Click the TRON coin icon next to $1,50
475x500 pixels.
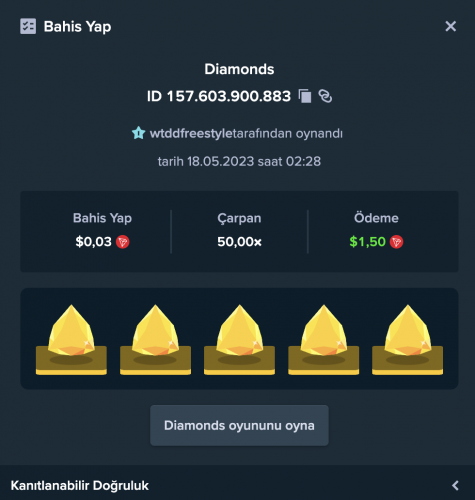pyautogui.click(x=396, y=242)
